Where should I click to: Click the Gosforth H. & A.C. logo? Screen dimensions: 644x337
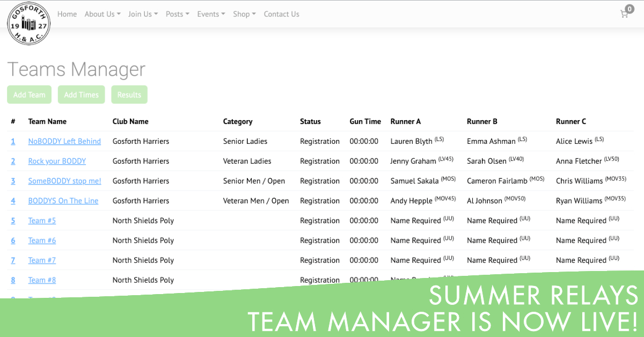click(x=28, y=24)
